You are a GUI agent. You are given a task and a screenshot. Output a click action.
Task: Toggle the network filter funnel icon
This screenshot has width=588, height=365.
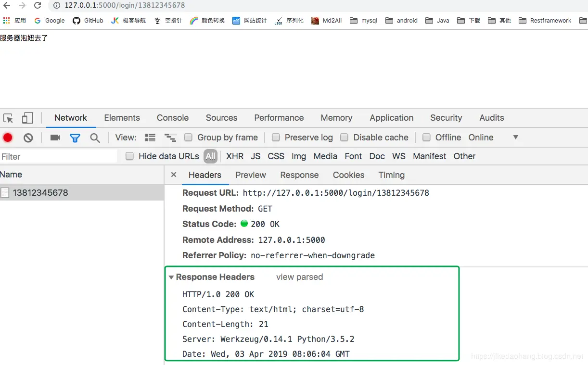(75, 138)
